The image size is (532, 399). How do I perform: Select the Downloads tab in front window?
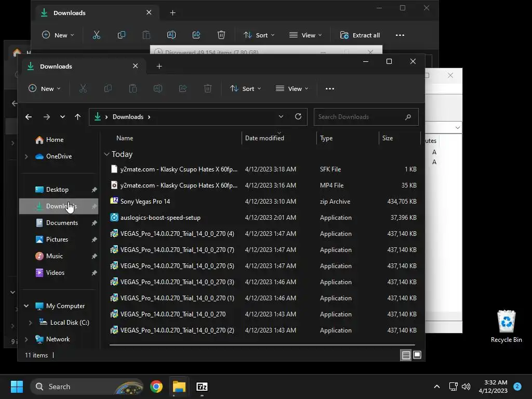85,66
